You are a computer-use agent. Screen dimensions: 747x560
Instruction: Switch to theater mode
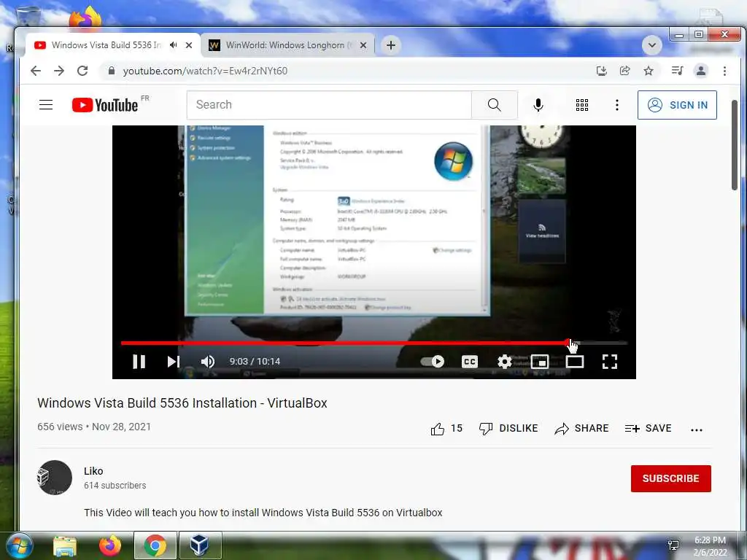575,362
